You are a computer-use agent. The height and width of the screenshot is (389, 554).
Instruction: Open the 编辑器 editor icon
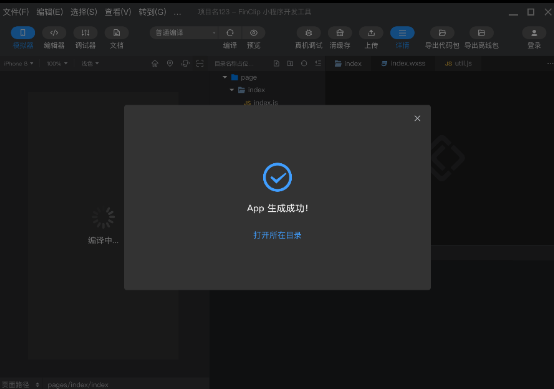54,33
